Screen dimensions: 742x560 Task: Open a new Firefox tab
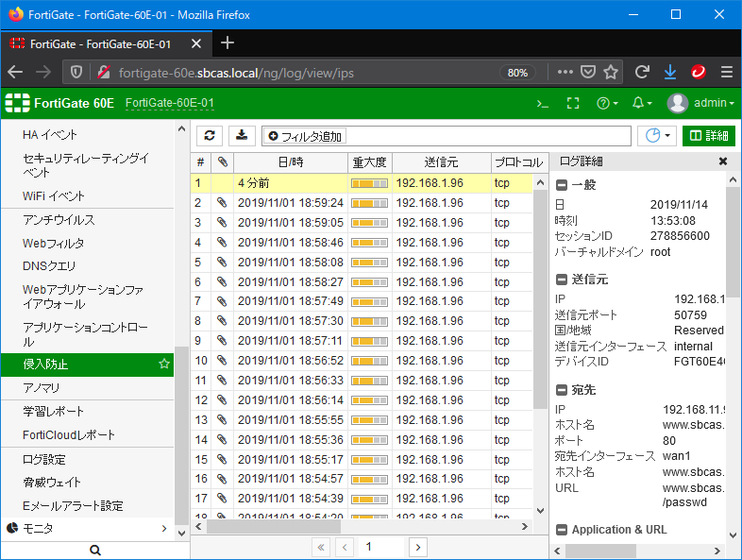pos(228,43)
